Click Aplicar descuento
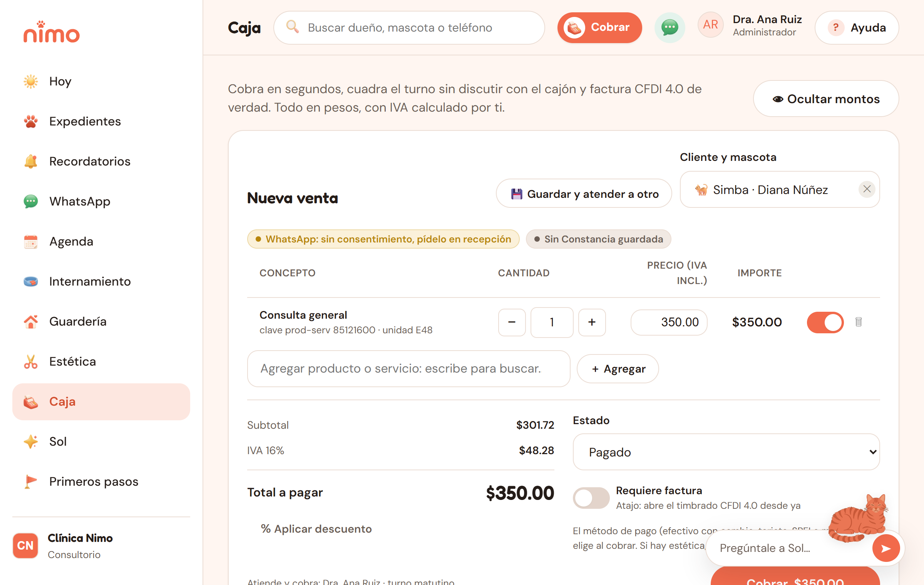The height and width of the screenshot is (585, 924). tap(316, 529)
